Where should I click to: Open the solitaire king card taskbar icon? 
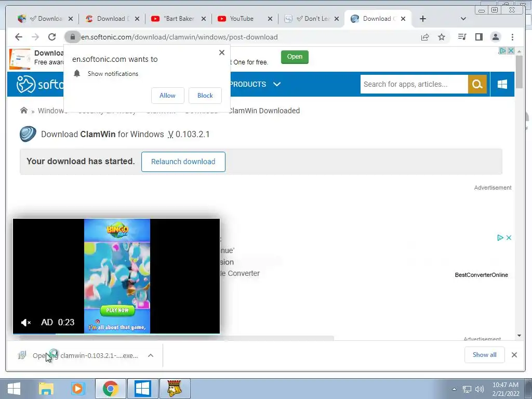175,389
